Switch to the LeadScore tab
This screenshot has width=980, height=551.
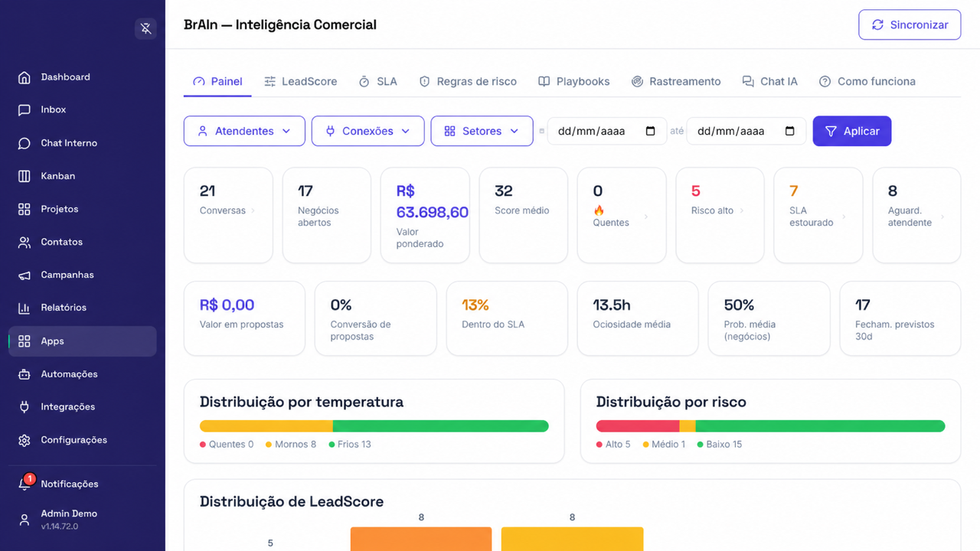(x=300, y=81)
